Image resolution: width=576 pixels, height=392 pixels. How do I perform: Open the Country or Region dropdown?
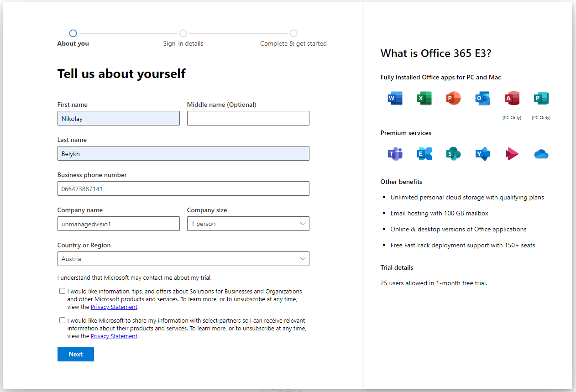[183, 259]
